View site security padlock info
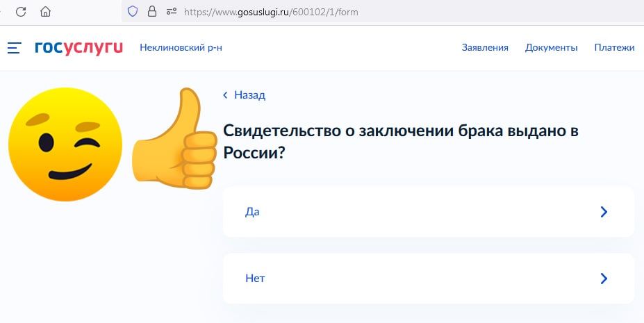This screenshot has width=644, height=323. point(152,12)
